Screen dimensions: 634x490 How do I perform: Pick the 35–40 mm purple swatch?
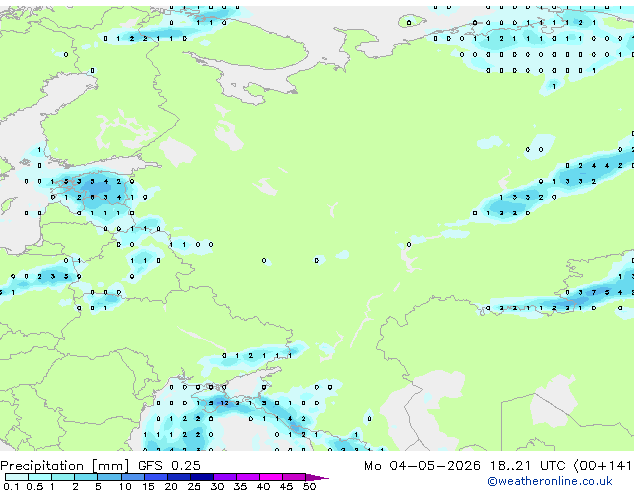coord(248,477)
